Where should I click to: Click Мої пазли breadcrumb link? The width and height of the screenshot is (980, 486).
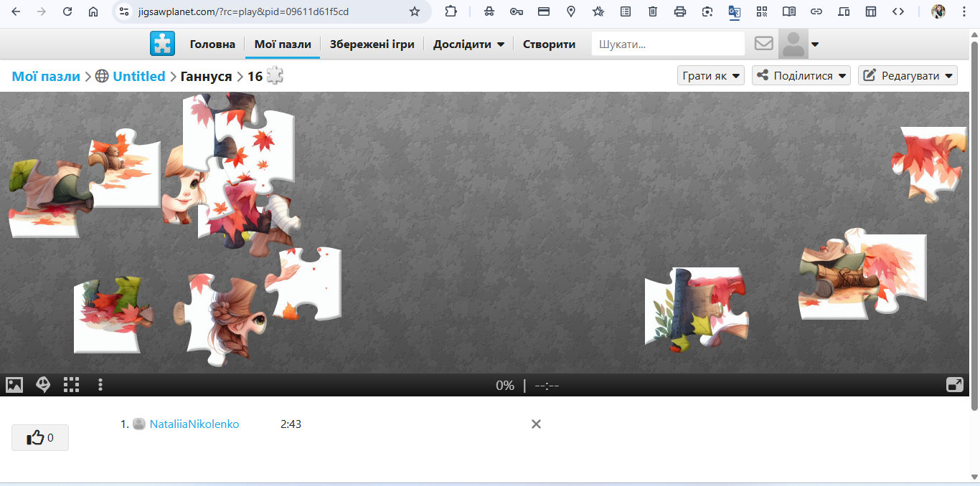[x=46, y=76]
